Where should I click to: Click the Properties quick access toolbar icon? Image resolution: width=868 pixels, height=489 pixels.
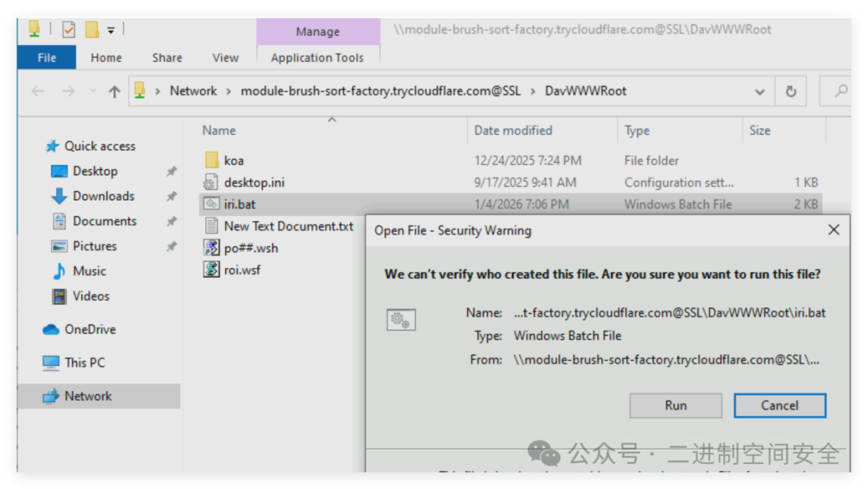pyautogui.click(x=68, y=30)
